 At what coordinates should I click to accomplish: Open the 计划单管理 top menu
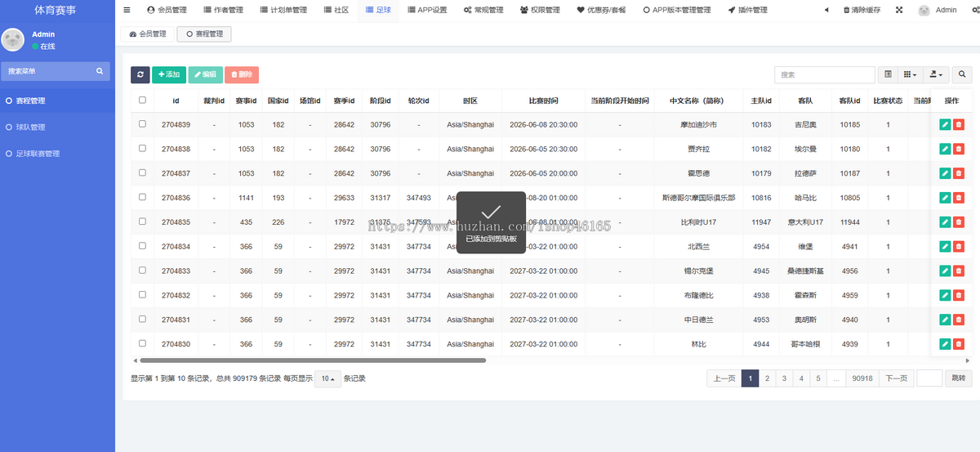click(x=283, y=10)
